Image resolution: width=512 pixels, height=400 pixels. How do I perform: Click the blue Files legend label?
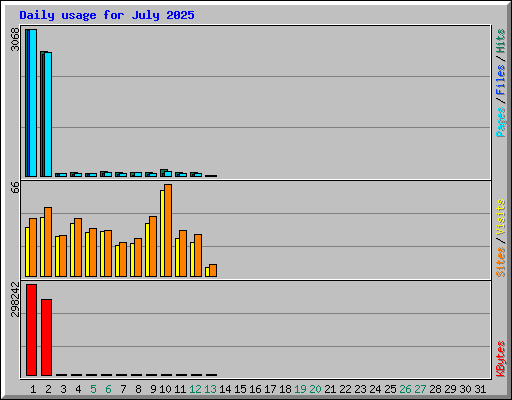[x=501, y=80]
